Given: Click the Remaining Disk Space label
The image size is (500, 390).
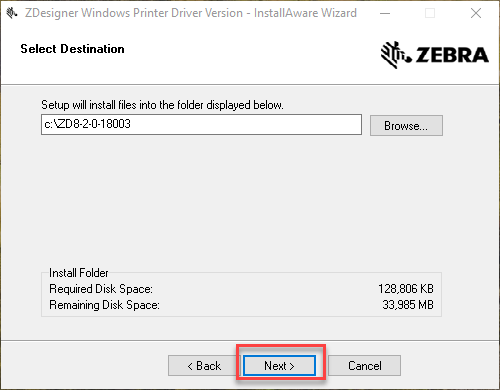Looking at the screenshot, I should (104, 305).
